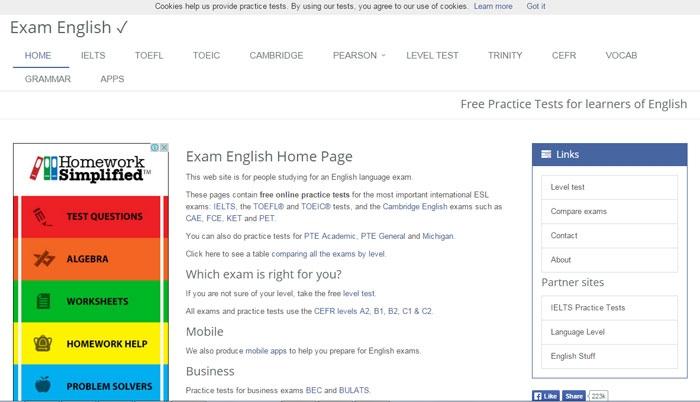
Task: Click the Algebra ad banner
Action: [x=91, y=259]
